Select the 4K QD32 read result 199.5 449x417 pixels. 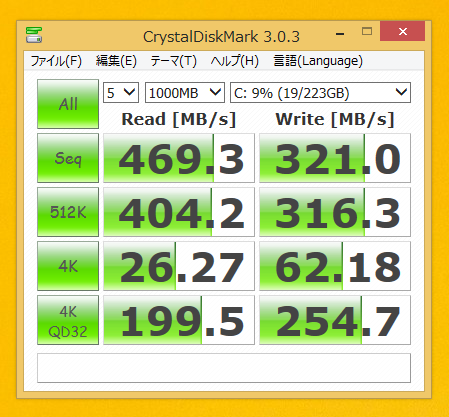pos(179,320)
